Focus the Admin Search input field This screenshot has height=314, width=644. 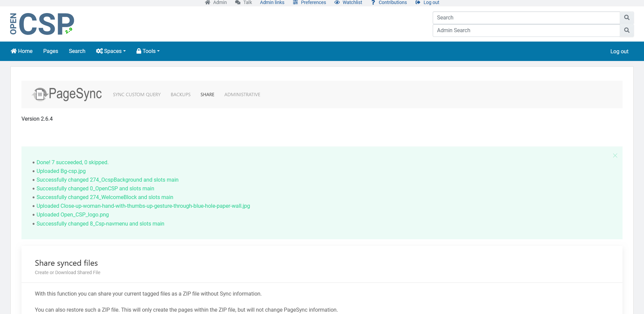coord(526,30)
